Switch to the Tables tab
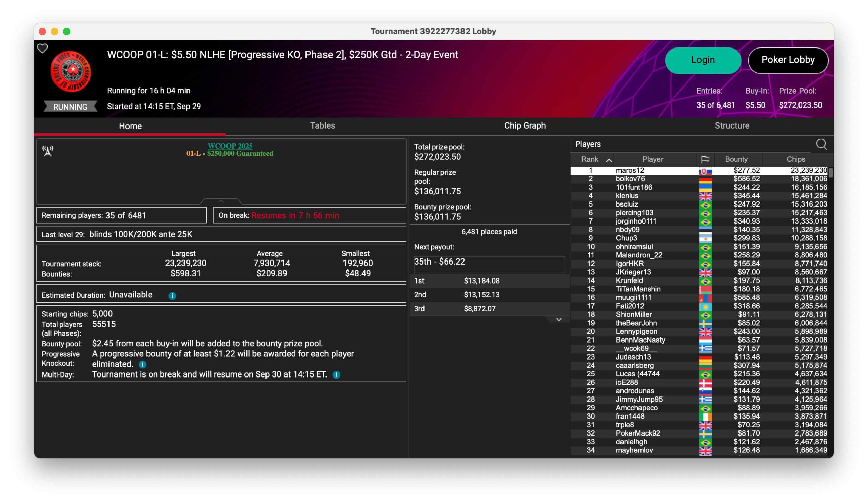 322,125
